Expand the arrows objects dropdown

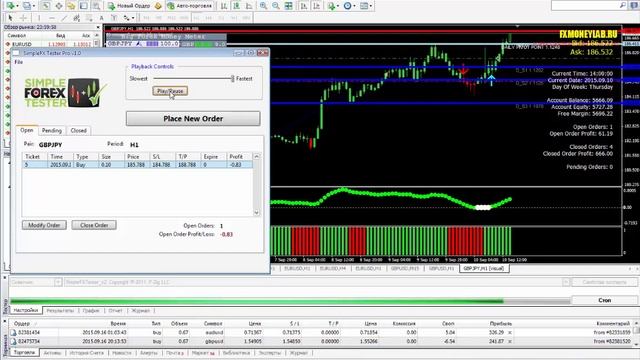[133, 18]
